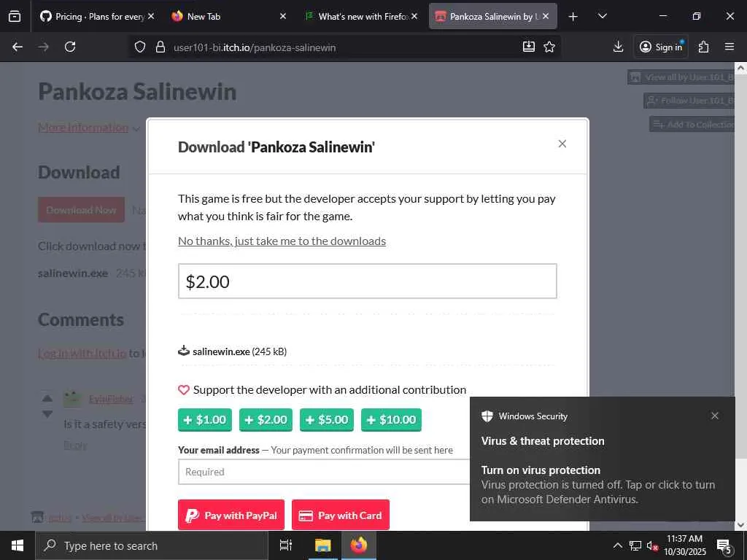The width and height of the screenshot is (747, 560).
Task: Click No thanks, take me to downloads
Action: tap(282, 241)
